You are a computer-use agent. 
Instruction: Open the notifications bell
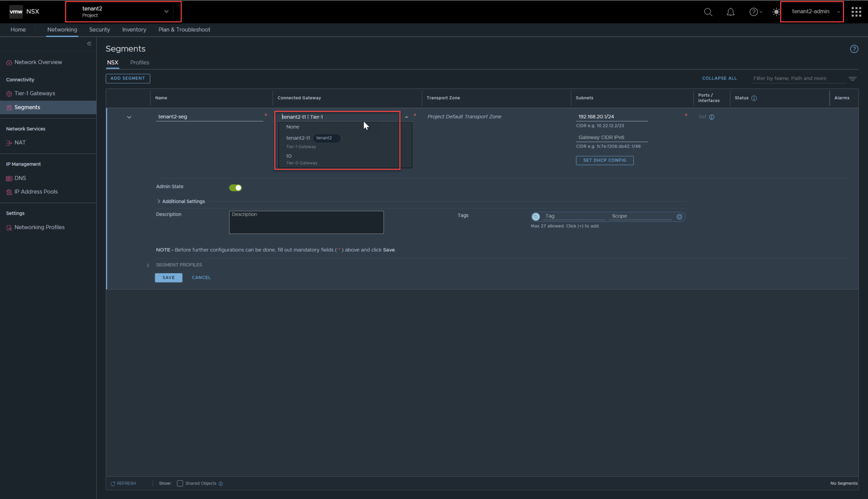[730, 12]
